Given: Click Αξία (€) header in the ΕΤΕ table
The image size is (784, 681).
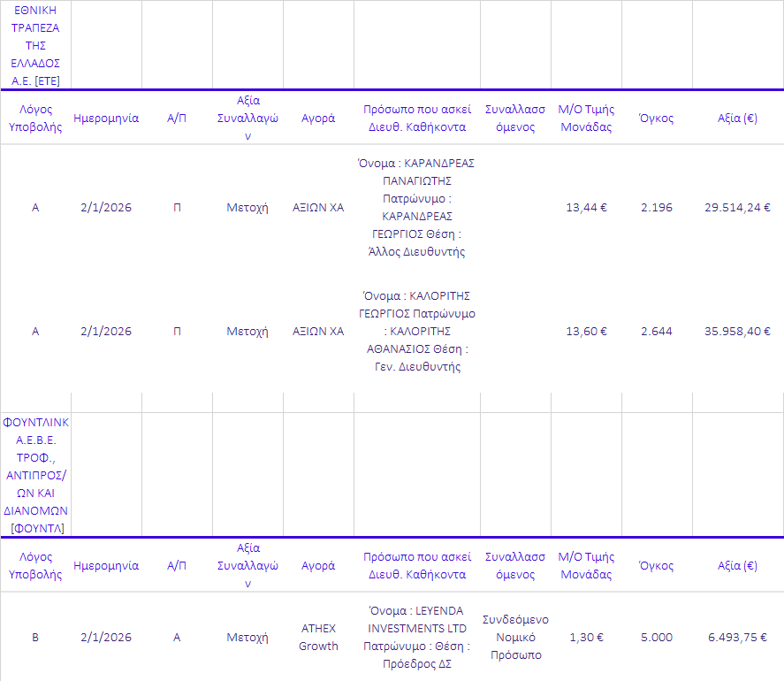Looking at the screenshot, I should click(737, 119).
